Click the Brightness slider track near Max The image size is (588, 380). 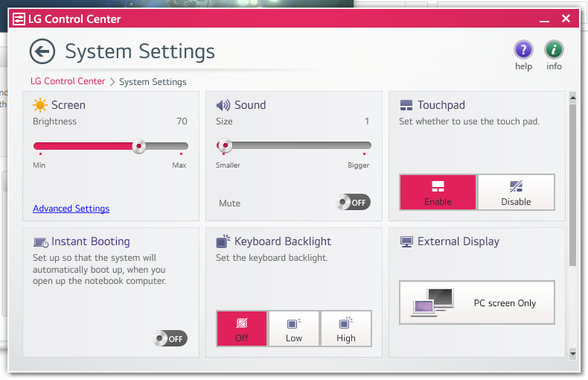(180, 146)
